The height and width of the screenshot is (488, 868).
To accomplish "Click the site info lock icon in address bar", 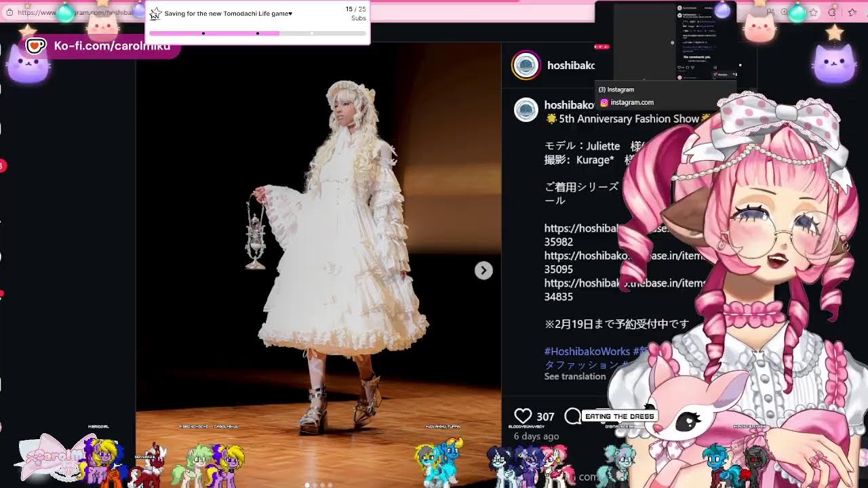I will click(x=8, y=12).
